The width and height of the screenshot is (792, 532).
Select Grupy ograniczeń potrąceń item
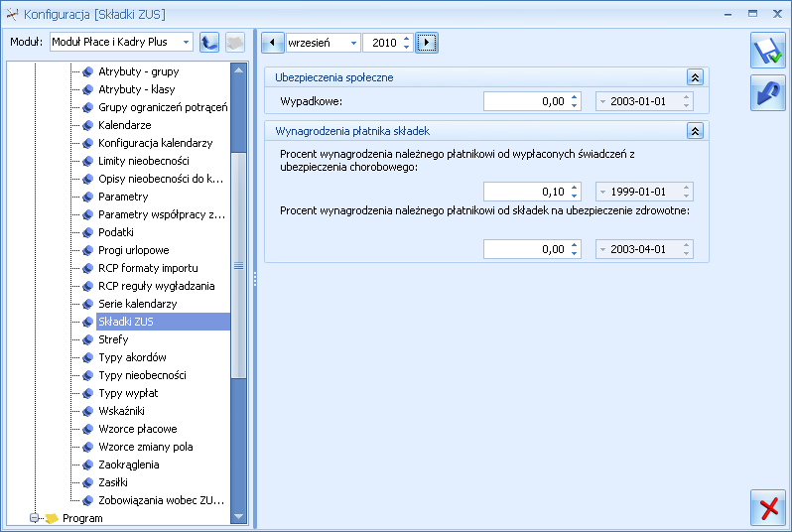(x=163, y=107)
